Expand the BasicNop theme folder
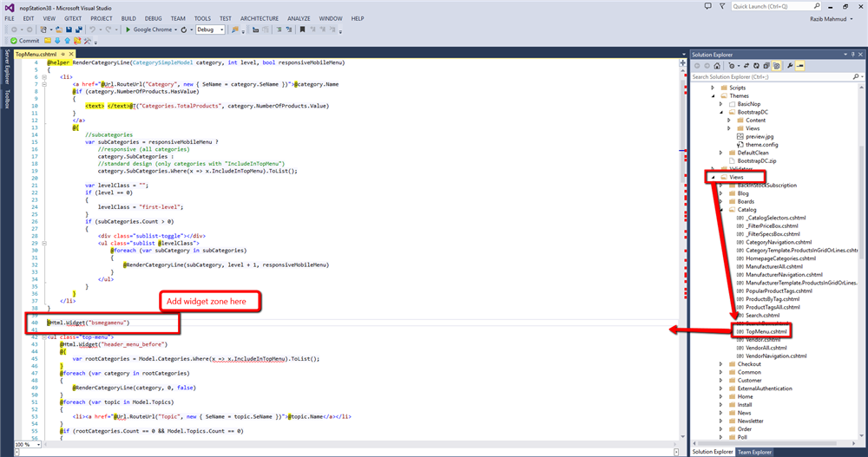The width and height of the screenshot is (868, 457). 720,104
